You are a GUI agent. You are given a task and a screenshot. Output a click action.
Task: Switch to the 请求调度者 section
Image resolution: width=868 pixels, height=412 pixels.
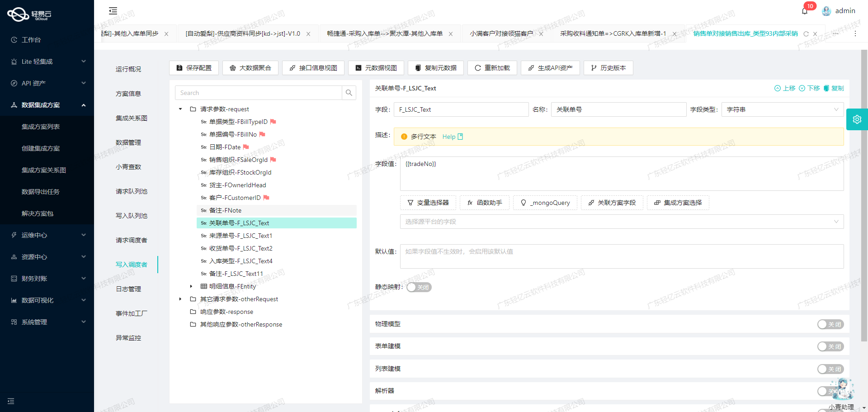pos(132,240)
